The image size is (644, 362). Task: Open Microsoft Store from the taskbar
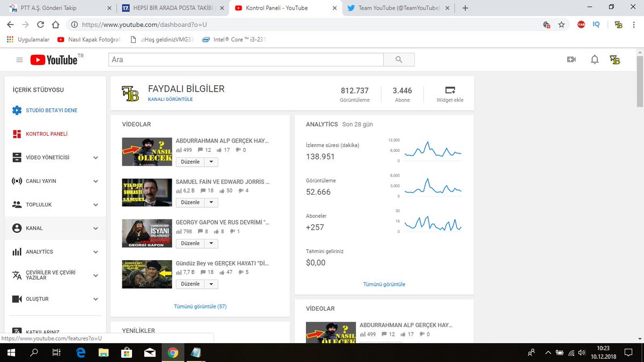pos(127,352)
